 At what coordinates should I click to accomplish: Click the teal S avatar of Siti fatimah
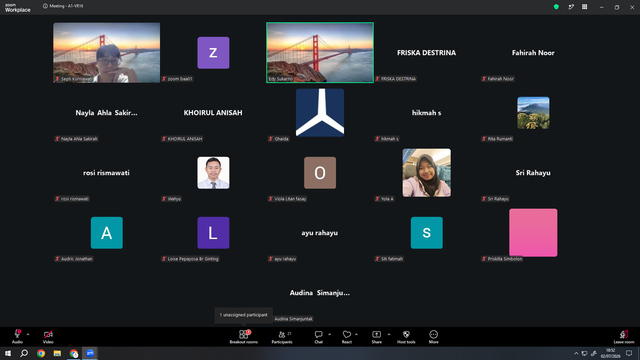pyautogui.click(x=427, y=233)
